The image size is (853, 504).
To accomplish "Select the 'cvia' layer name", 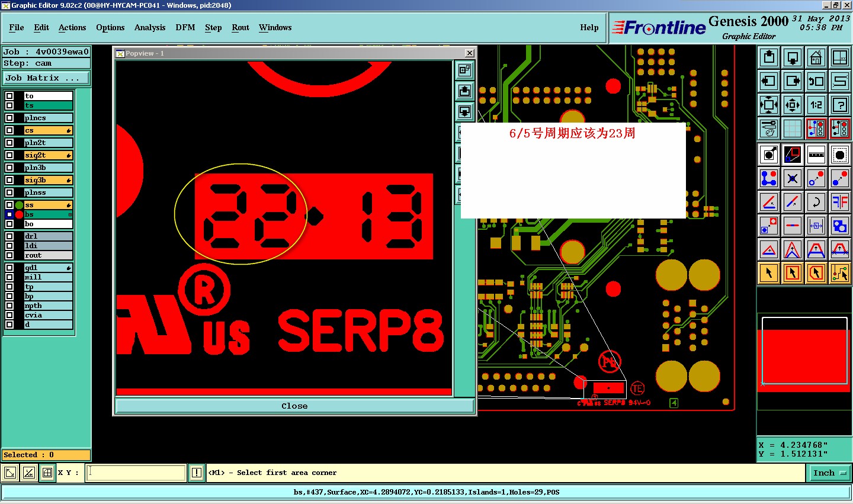I will (49, 315).
